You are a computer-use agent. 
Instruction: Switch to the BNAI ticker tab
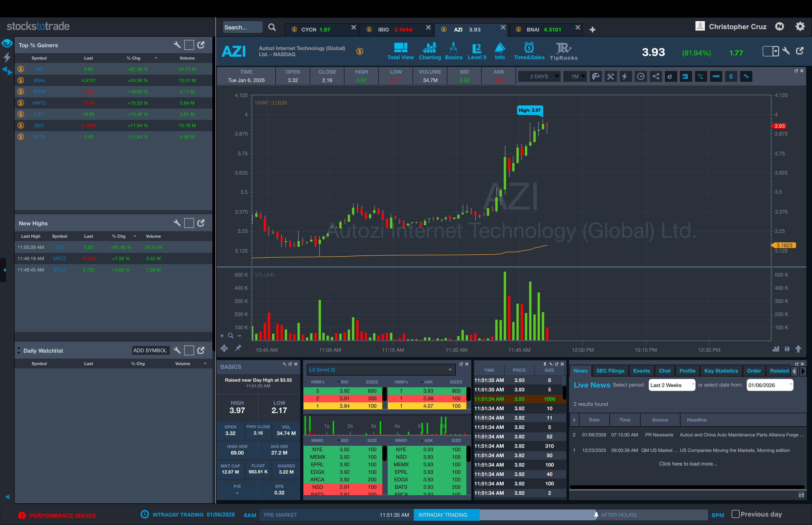543,30
